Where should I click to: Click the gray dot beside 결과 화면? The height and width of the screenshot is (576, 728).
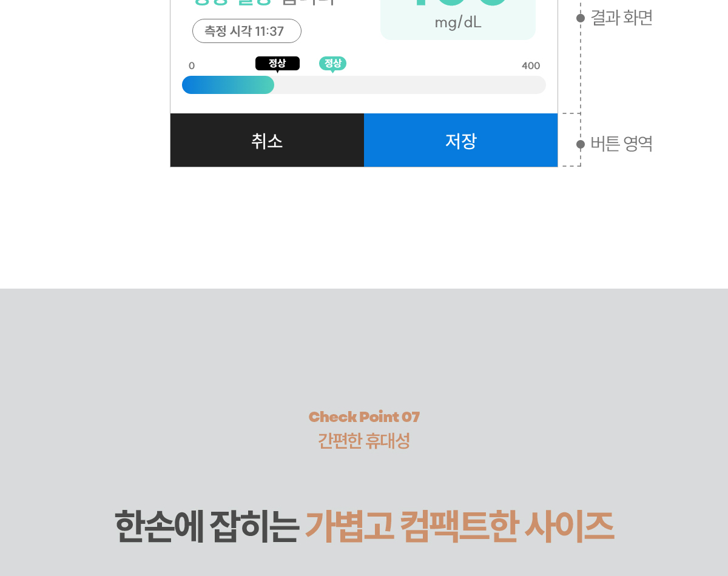pyautogui.click(x=581, y=18)
